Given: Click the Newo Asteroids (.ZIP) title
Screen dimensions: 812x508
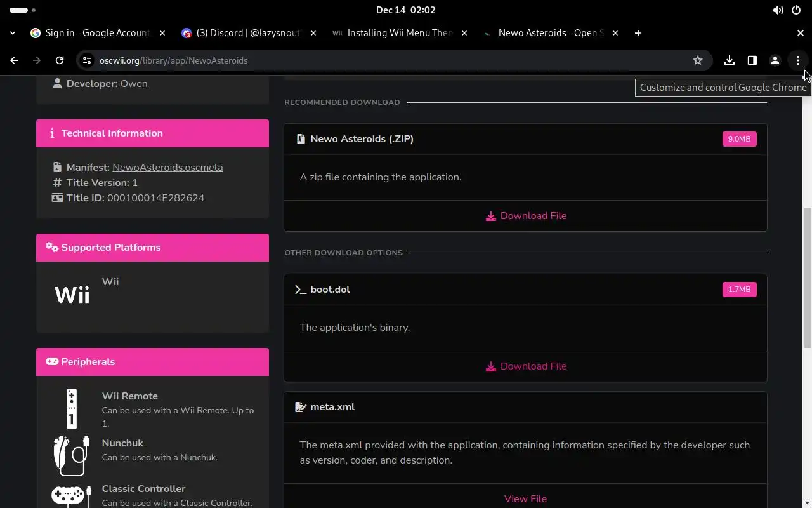Looking at the screenshot, I should pyautogui.click(x=362, y=139).
